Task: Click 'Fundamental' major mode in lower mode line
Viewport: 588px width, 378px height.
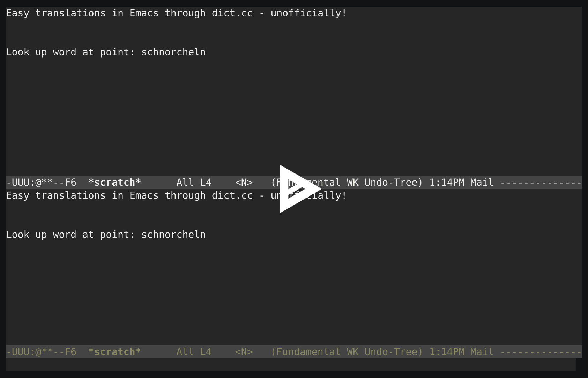Action: point(309,352)
